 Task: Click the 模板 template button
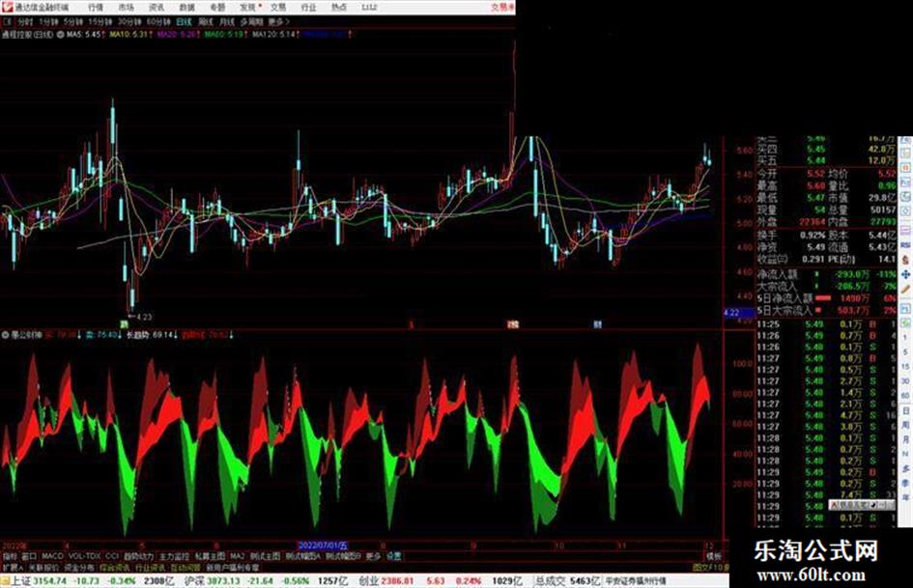(713, 556)
